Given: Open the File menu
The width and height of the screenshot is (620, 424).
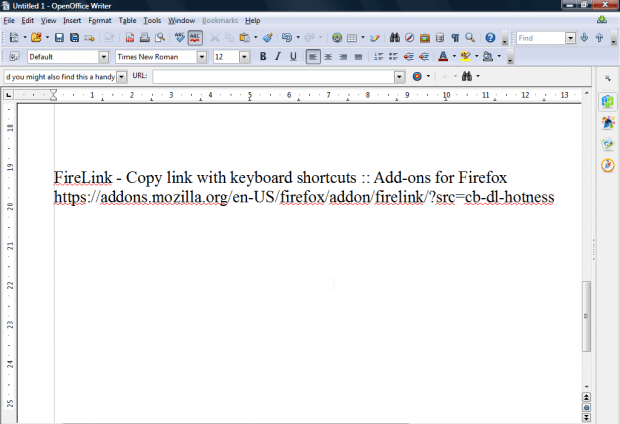Looking at the screenshot, I should [9, 21].
